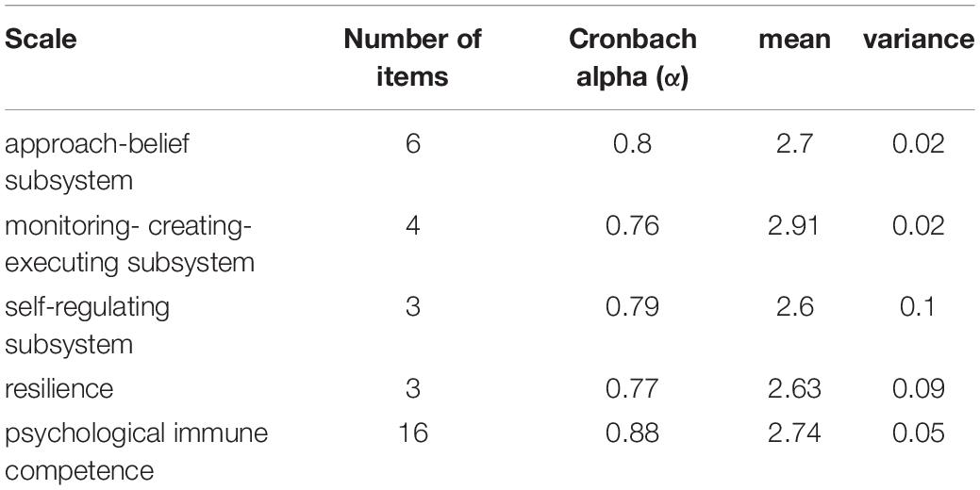Click the mean value 2.91
Viewport: 980px width, 490px height.
794,225
